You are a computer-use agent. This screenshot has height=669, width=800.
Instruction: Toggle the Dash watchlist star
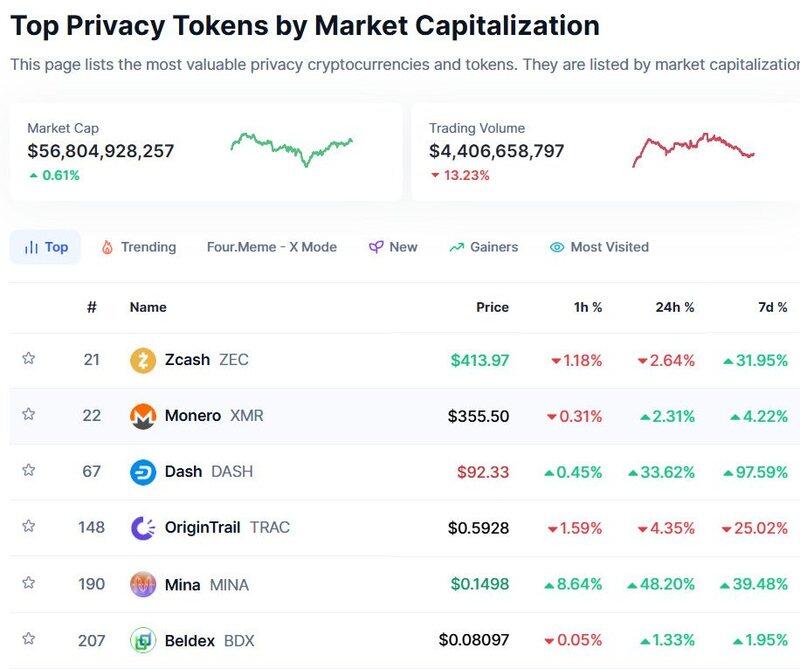pos(29,470)
